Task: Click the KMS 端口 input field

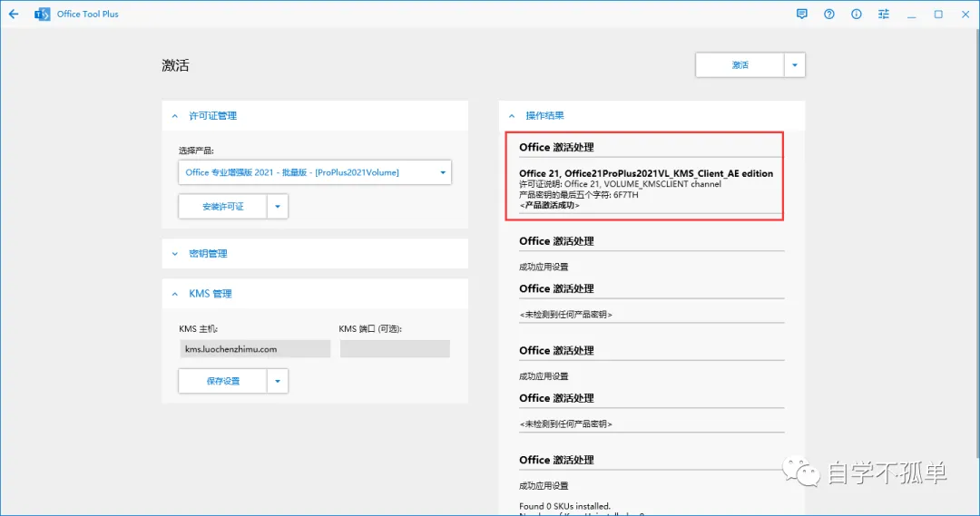Action: click(x=395, y=349)
